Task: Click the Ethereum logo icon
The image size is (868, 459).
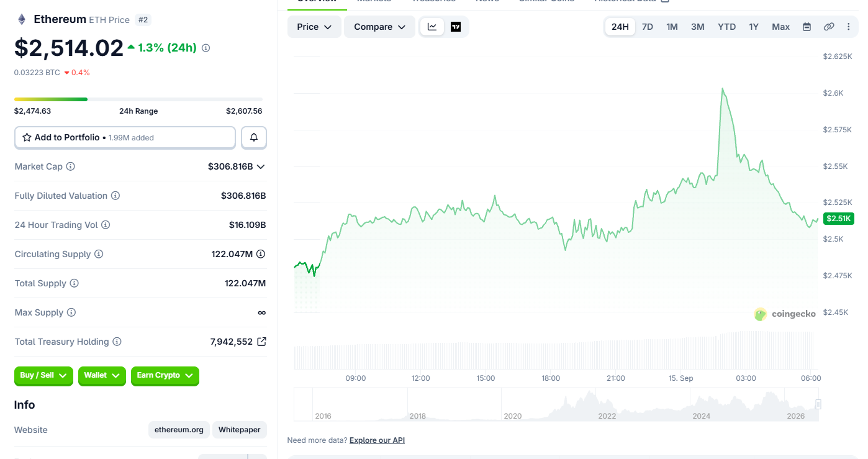Action: [x=22, y=19]
